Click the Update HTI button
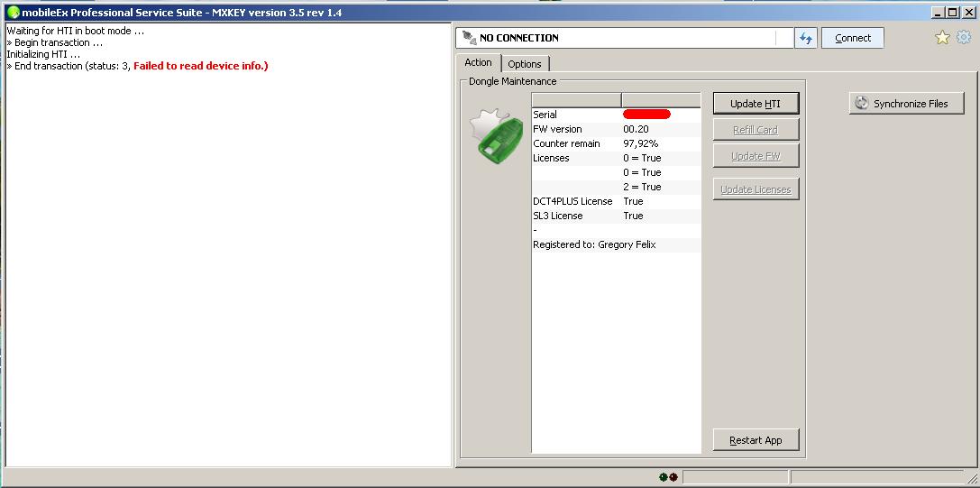The image size is (980, 488). pyautogui.click(x=756, y=104)
